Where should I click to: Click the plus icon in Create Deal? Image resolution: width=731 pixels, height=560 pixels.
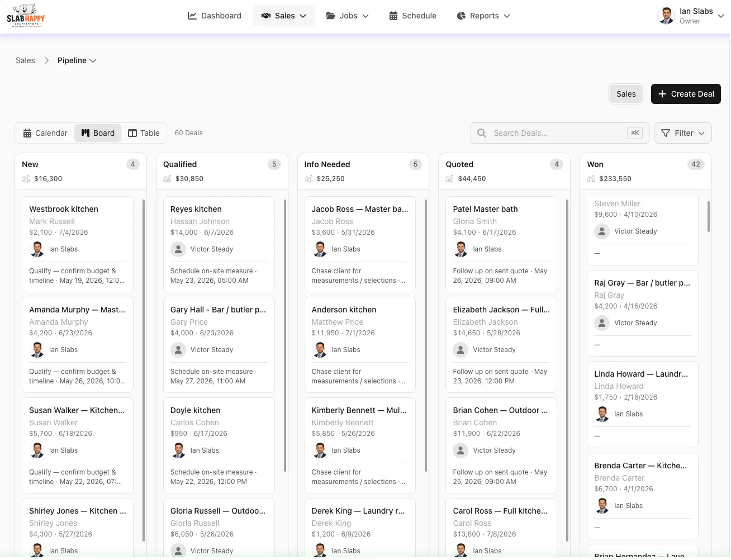[662, 94]
